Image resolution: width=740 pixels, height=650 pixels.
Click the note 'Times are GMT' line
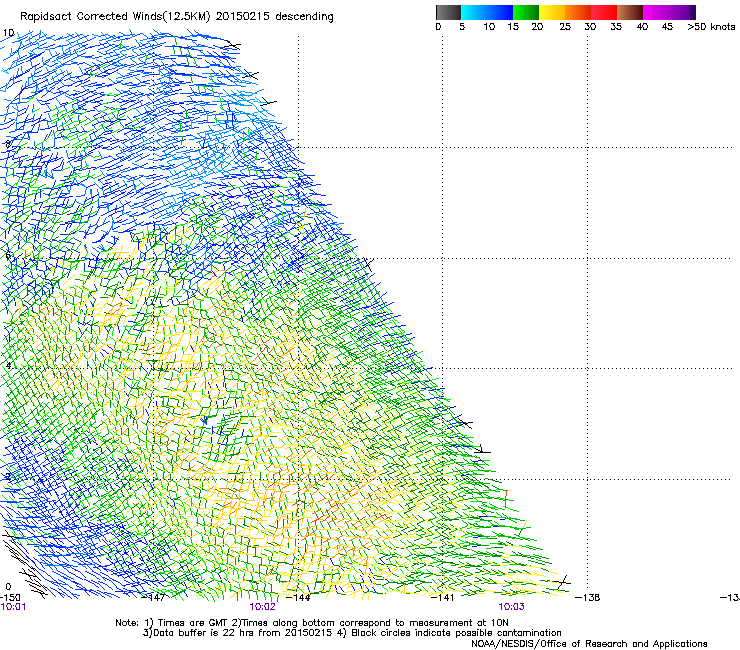(x=312, y=623)
